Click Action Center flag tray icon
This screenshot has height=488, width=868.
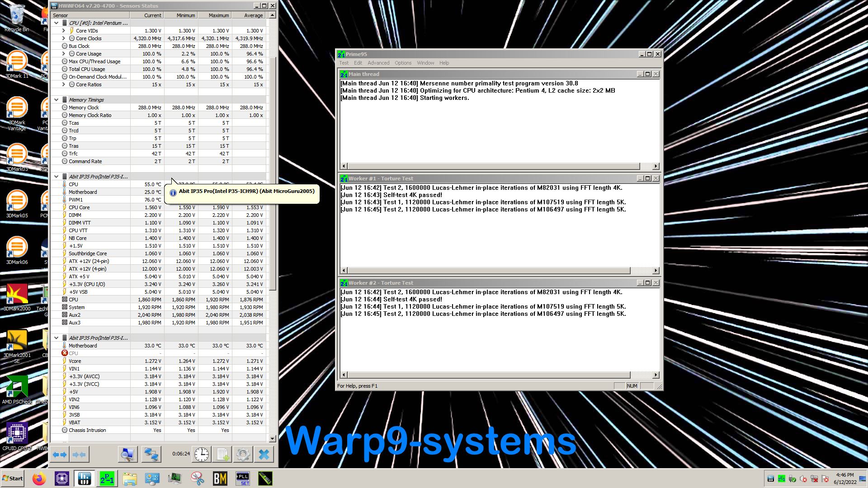point(825,479)
